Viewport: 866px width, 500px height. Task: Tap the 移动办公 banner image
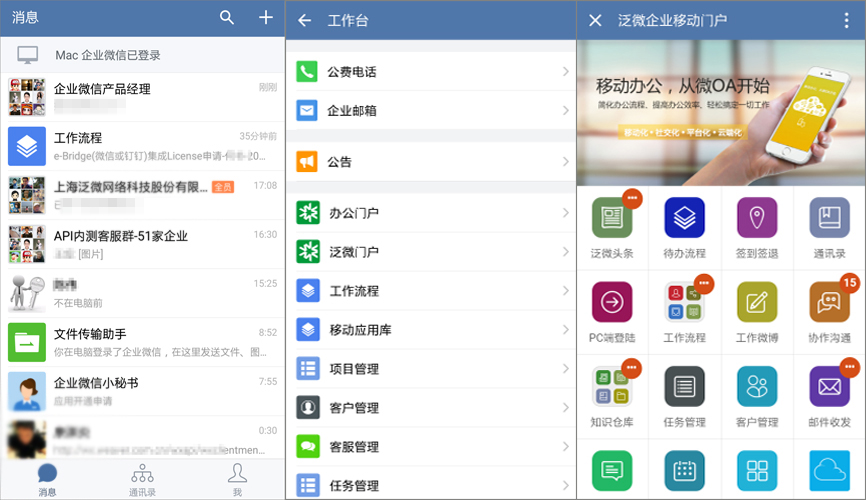(x=721, y=113)
